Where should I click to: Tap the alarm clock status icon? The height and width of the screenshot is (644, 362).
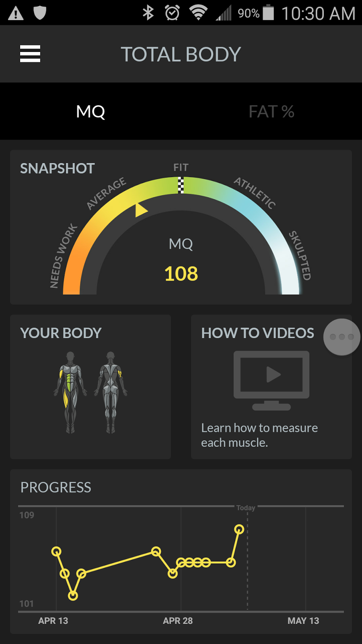(x=172, y=13)
